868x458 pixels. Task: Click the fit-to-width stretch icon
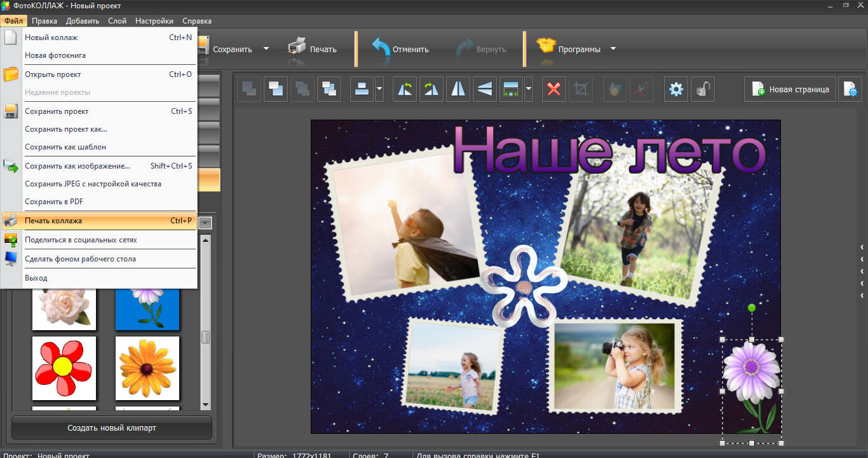click(x=512, y=89)
